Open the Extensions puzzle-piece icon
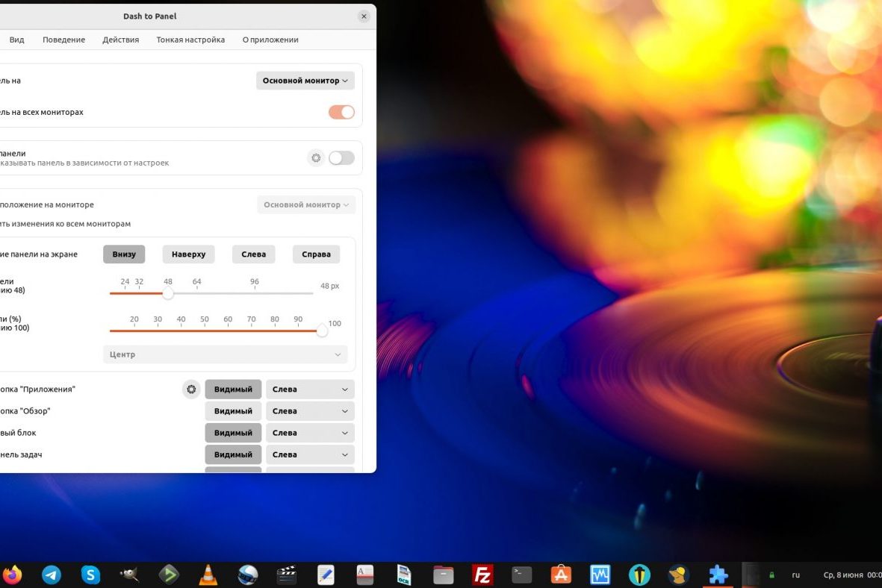 pos(717,575)
